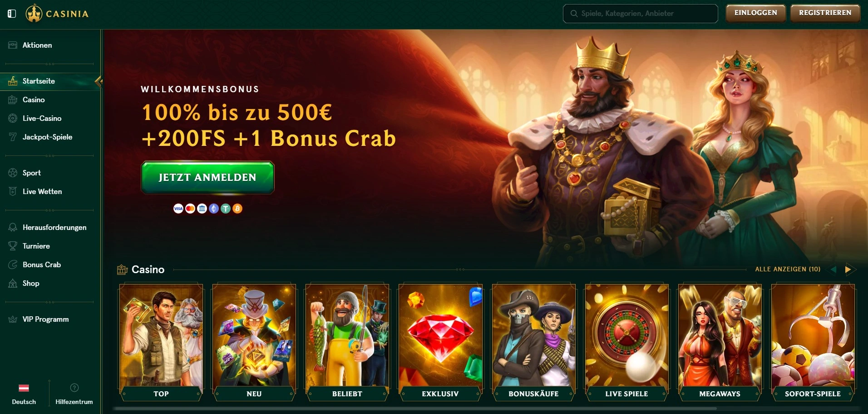868x414 pixels.
Task: Show previous casino categories arrow
Action: click(x=833, y=269)
